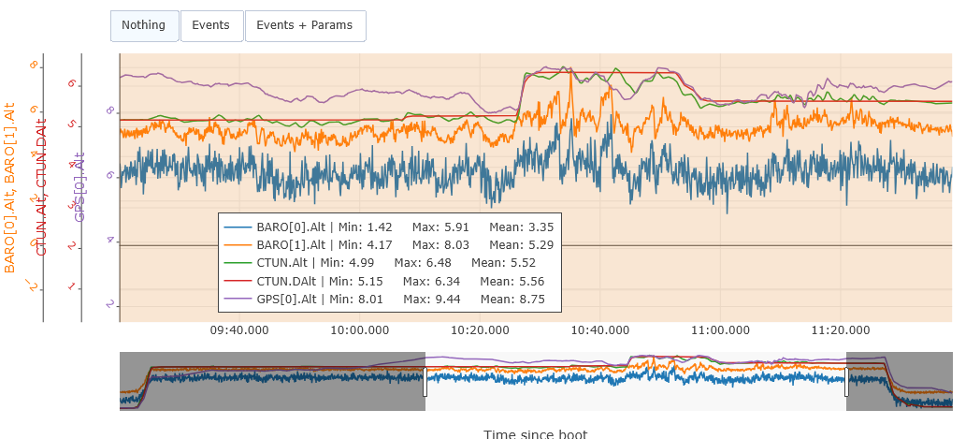Screen dimensions: 980x439
Task: Choose the Events + Params option
Action: coord(305,26)
